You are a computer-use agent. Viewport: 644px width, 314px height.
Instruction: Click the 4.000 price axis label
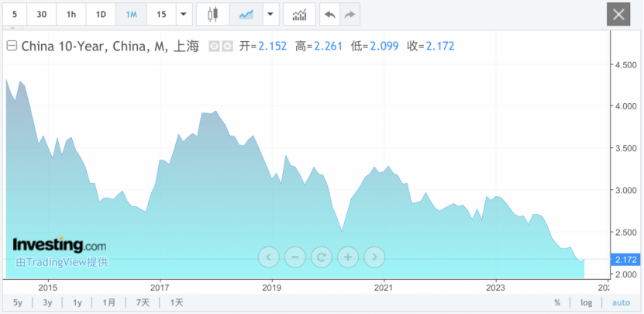point(626,106)
